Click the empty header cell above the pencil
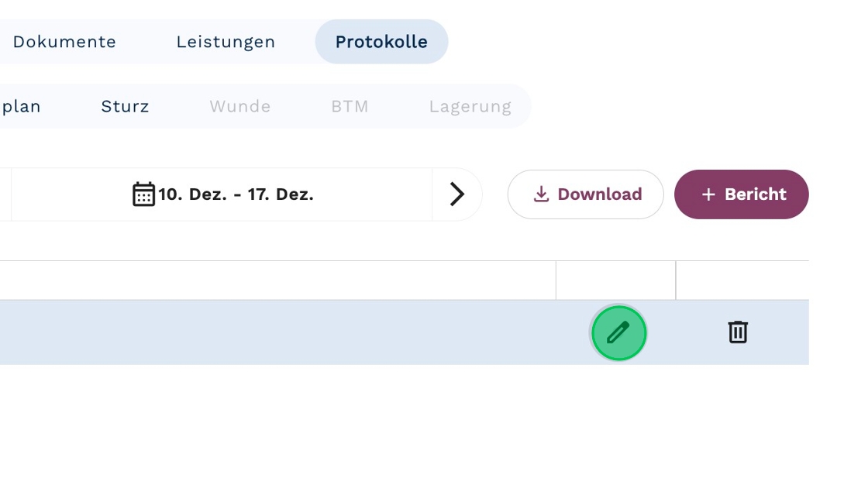The height and width of the screenshot is (485, 868). click(615, 280)
